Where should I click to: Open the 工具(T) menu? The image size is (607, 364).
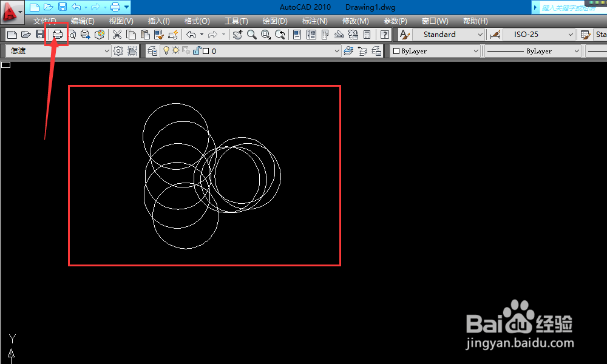pos(237,21)
